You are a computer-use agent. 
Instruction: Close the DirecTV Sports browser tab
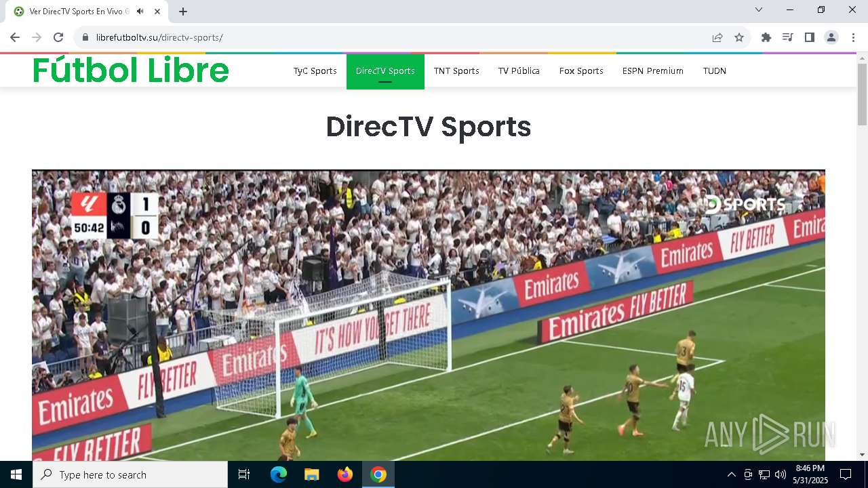tap(157, 12)
